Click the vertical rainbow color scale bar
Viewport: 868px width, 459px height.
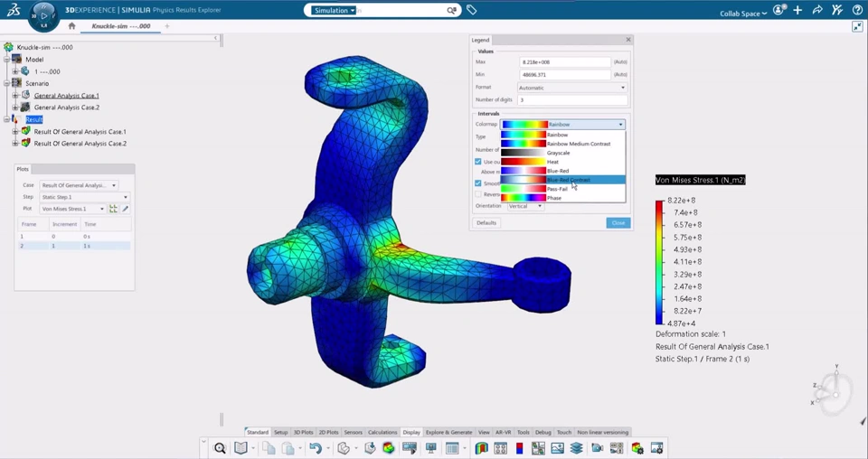659,262
